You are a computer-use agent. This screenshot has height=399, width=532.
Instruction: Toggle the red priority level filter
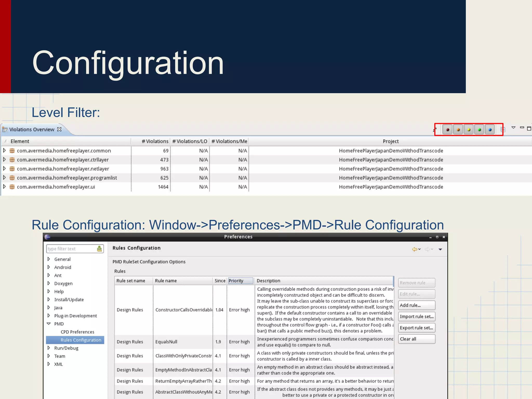[x=447, y=129]
